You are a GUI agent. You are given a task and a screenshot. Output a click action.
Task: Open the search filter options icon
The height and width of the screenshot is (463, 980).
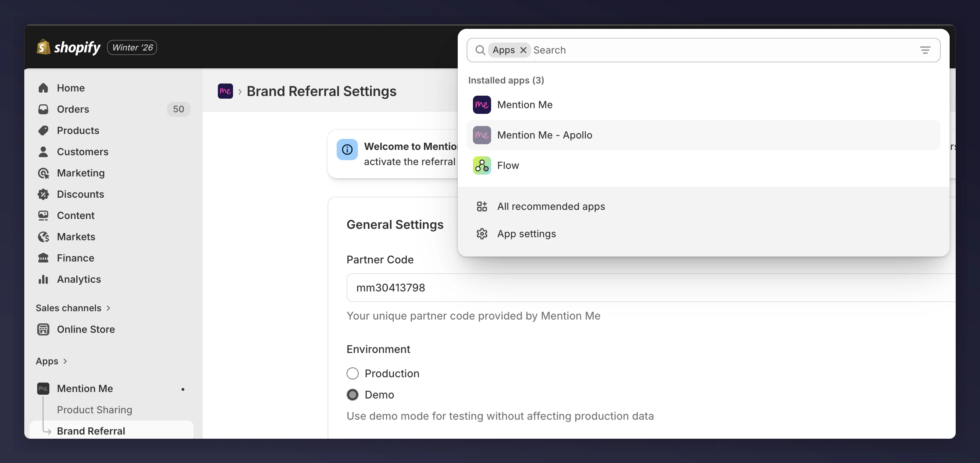(x=925, y=50)
